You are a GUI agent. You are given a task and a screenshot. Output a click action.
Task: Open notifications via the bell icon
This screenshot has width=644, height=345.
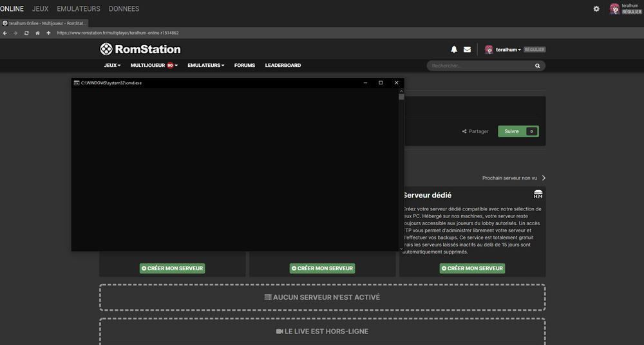click(x=454, y=50)
